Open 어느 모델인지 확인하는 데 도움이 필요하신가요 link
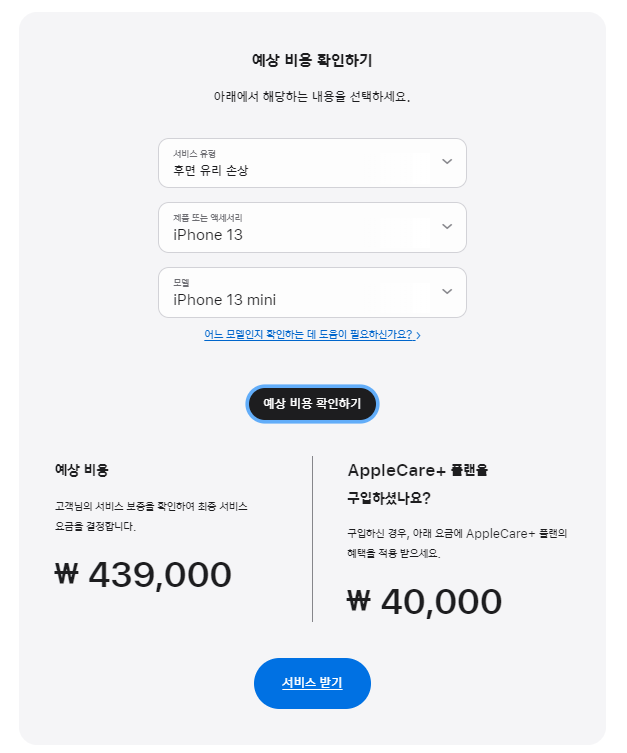 coord(309,334)
